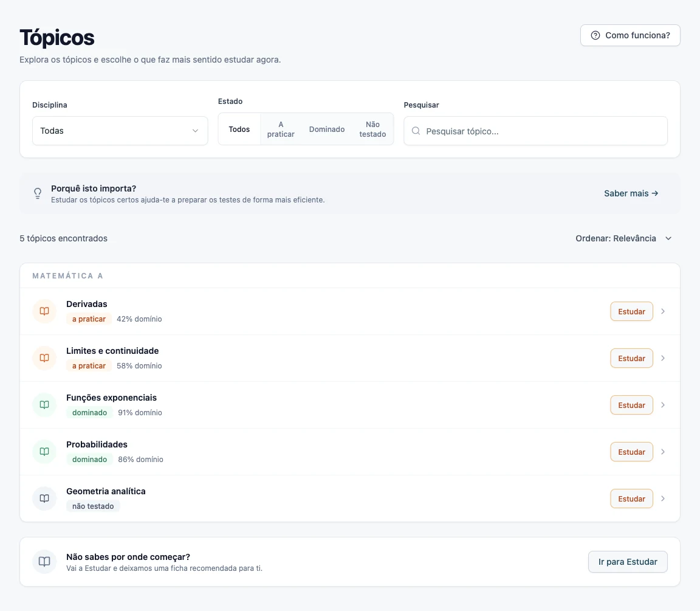
Task: Open the Probabilidades row chevron
Action: pos(663,452)
